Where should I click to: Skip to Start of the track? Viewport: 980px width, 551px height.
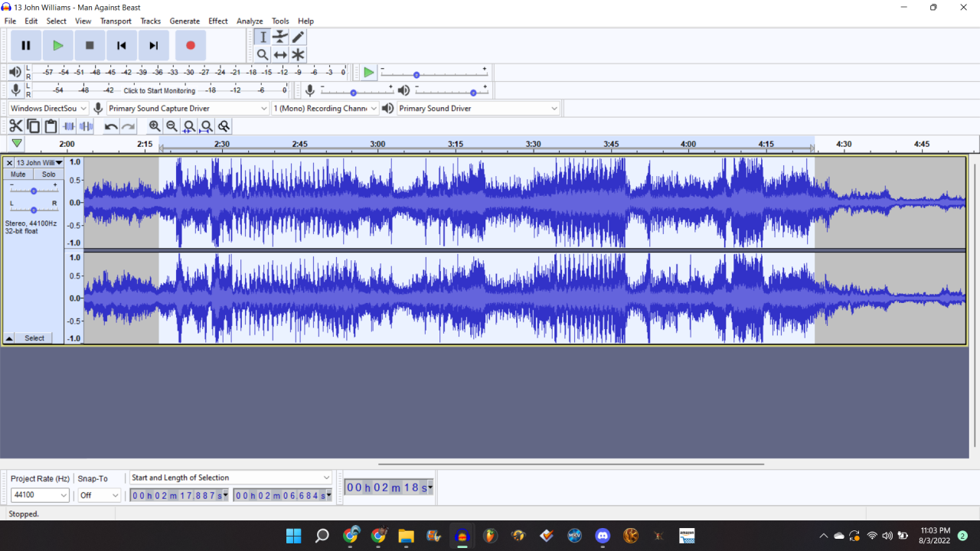[x=122, y=46]
